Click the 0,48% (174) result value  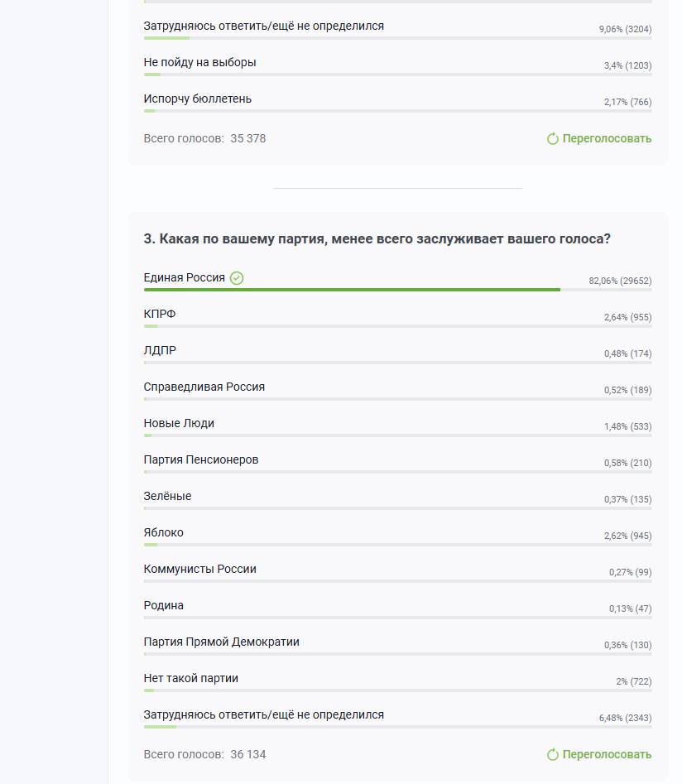[627, 354]
